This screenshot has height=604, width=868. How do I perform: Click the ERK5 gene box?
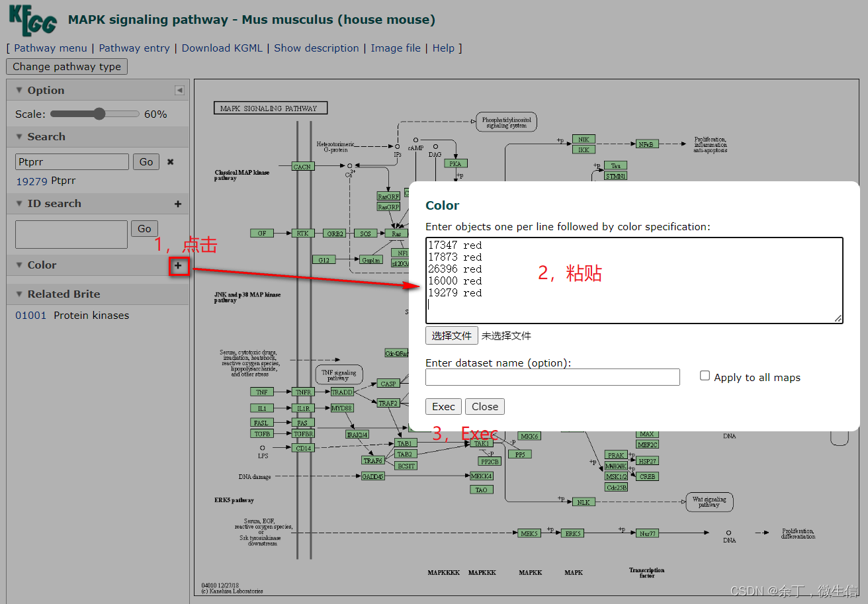click(x=572, y=533)
